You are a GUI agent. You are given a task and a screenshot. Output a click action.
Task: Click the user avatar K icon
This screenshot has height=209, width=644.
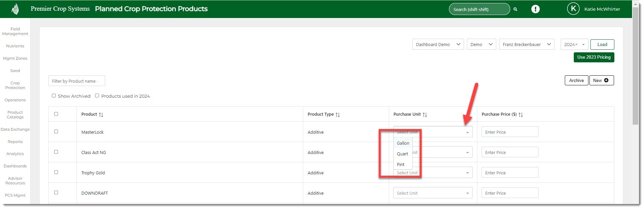tap(573, 9)
